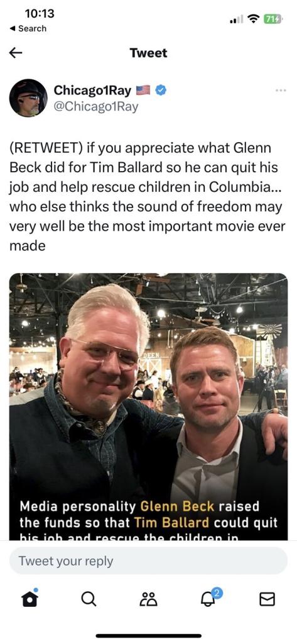The height and width of the screenshot is (644, 297).
Task: Return to Search via status bar link
Action: point(28,28)
